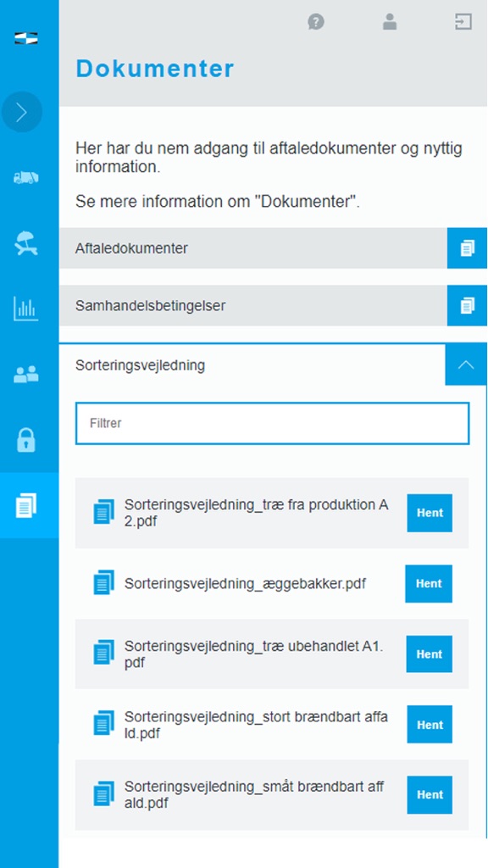Click Hent for stort brændbart affald PDF
Image resolution: width=488 pixels, height=868 pixels.
tap(430, 724)
